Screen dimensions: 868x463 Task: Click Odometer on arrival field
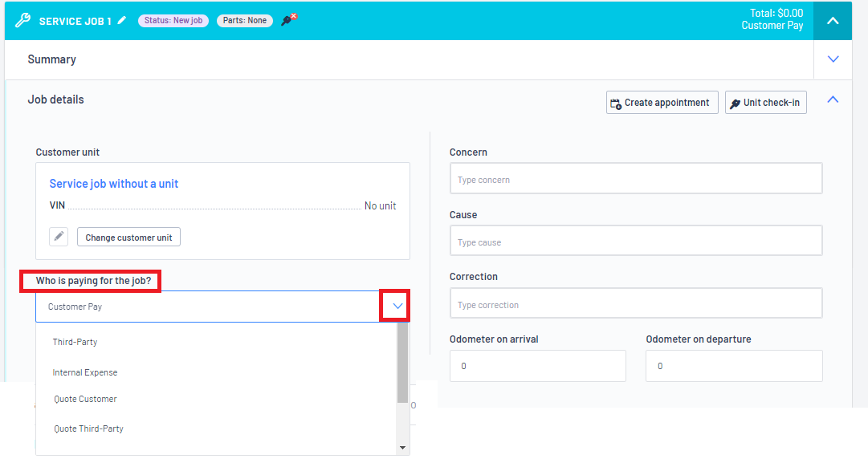pos(537,366)
